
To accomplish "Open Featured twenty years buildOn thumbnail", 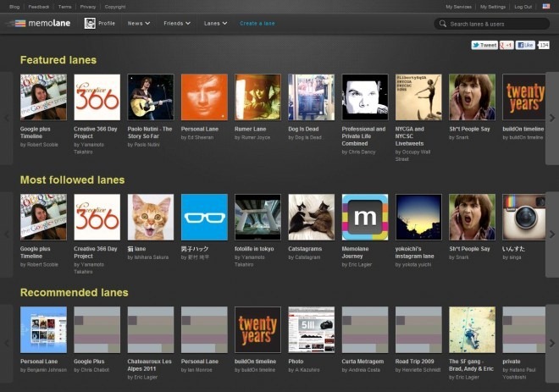I will pyautogui.click(x=523, y=97).
